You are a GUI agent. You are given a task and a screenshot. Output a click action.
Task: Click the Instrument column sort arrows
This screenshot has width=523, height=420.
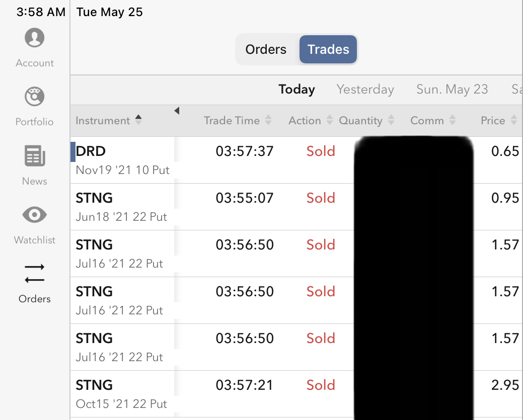point(138,120)
